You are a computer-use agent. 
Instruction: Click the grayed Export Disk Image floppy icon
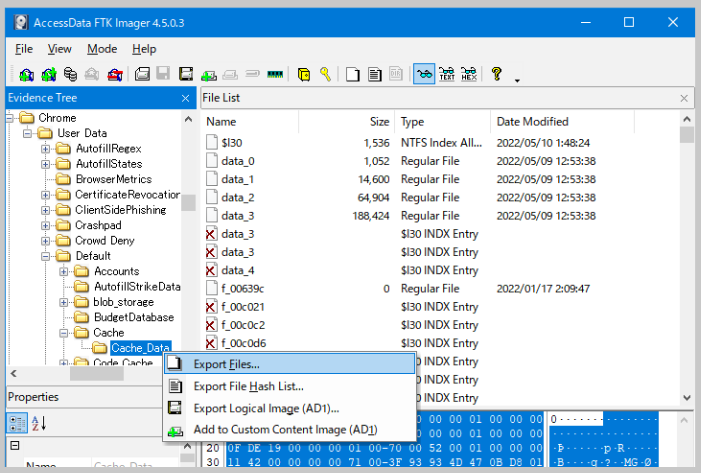[x=163, y=74]
